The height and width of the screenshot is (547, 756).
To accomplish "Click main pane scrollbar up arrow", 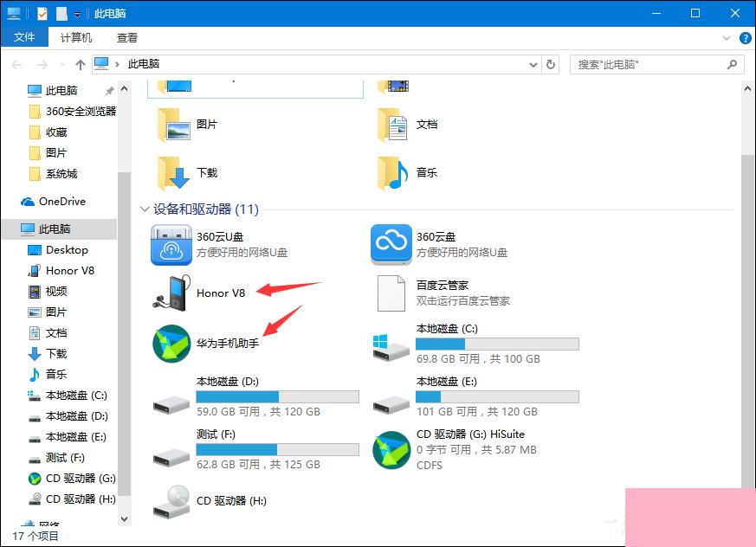I will tap(748, 88).
